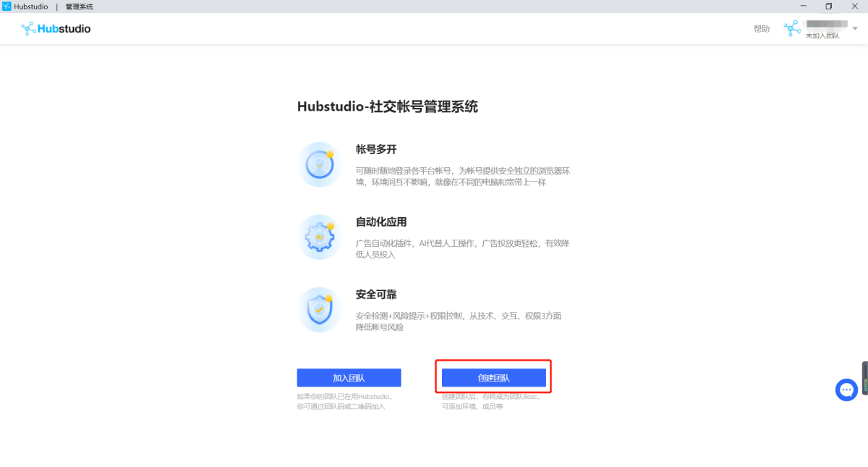This screenshot has width=868, height=467.
Task: Open the customer service chat bubble
Action: pos(846,390)
